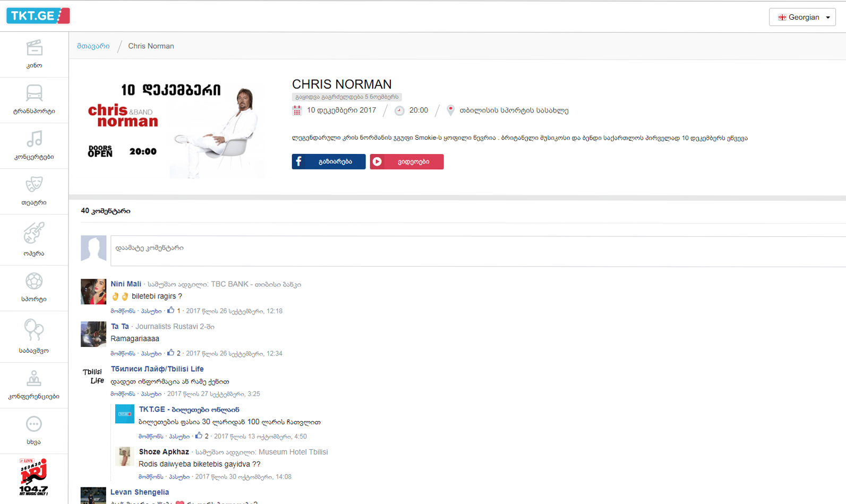This screenshot has width=846, height=504.
Task: Open Levan Shengelia's profile name link
Action: (x=140, y=492)
